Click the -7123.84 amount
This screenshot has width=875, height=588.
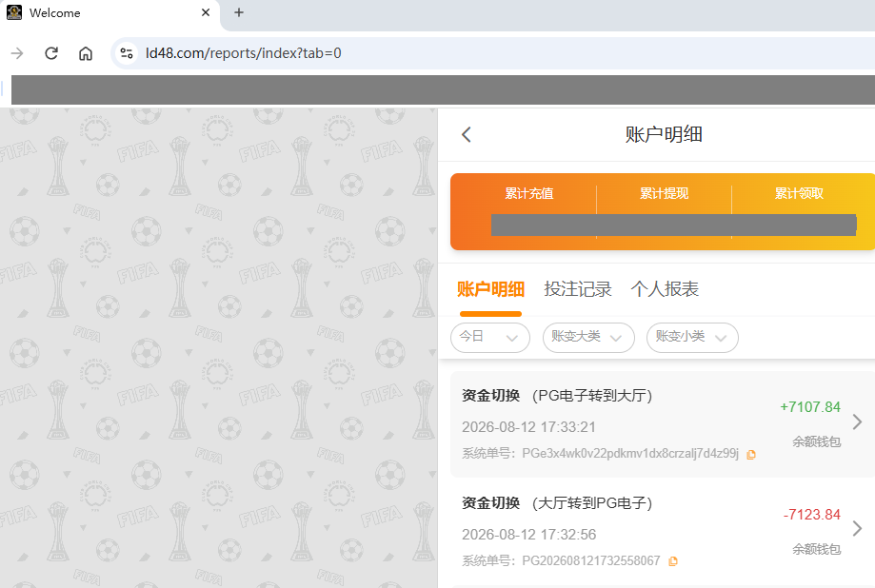812,515
